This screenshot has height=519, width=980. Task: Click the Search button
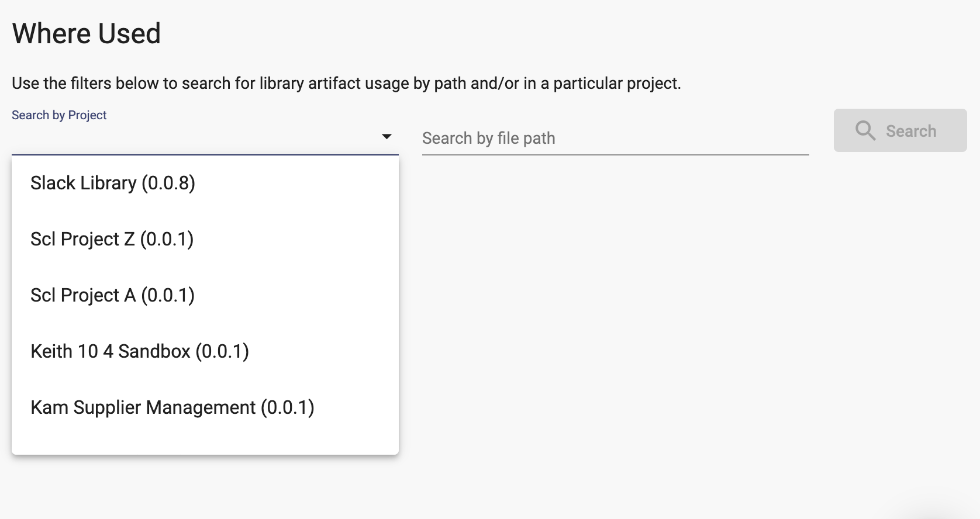point(900,130)
